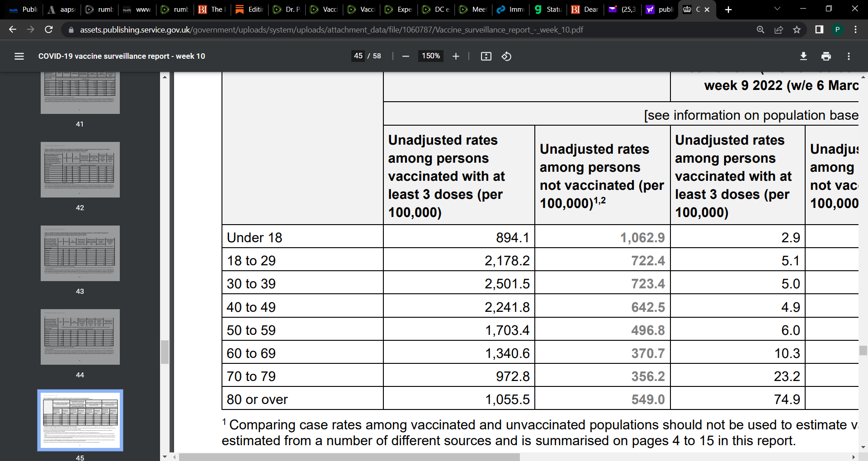The image size is (868, 461).
Task: Click the '80 or over' row label
Action: 257,399
